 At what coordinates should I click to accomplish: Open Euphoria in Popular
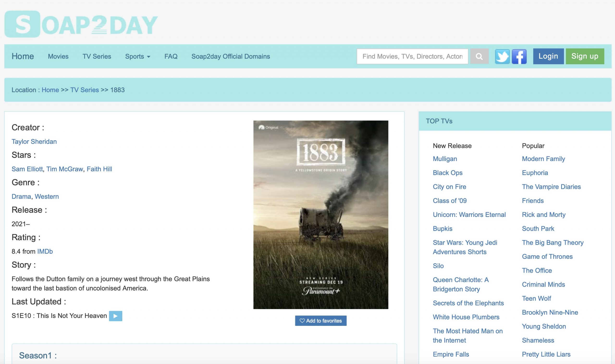click(535, 173)
